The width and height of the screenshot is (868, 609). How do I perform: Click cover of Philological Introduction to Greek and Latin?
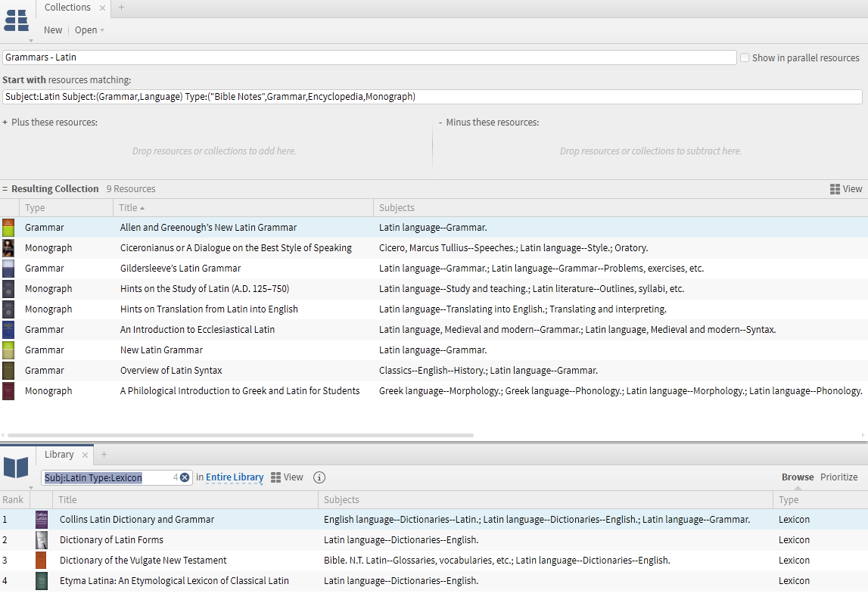tap(8, 391)
